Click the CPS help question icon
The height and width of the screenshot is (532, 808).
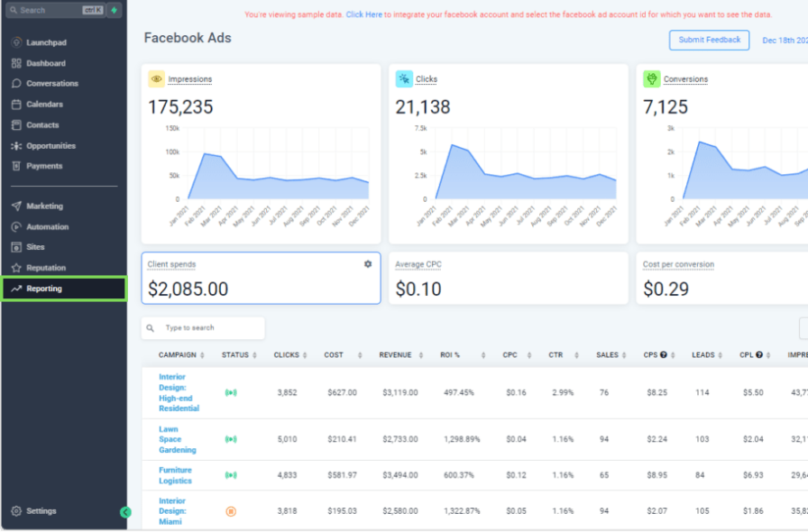[664, 354]
